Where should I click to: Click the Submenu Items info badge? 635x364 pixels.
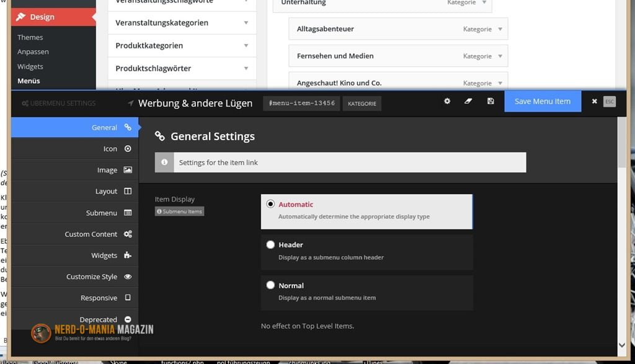[x=179, y=211]
